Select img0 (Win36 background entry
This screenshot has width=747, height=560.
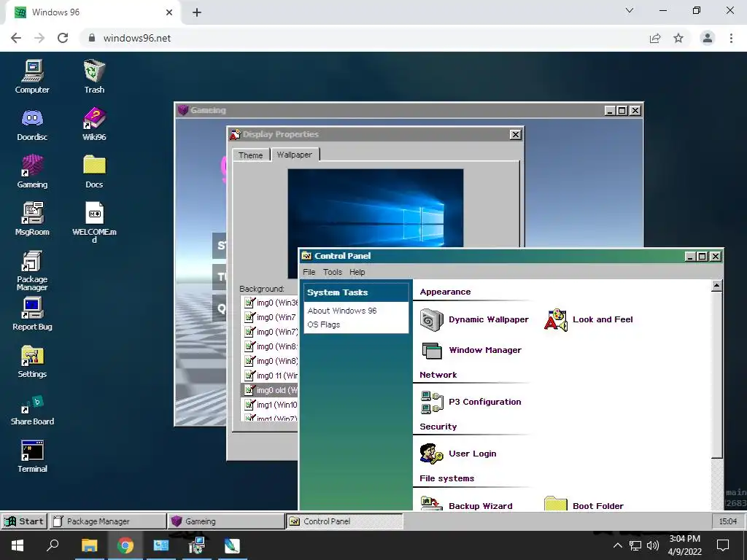[270, 303]
